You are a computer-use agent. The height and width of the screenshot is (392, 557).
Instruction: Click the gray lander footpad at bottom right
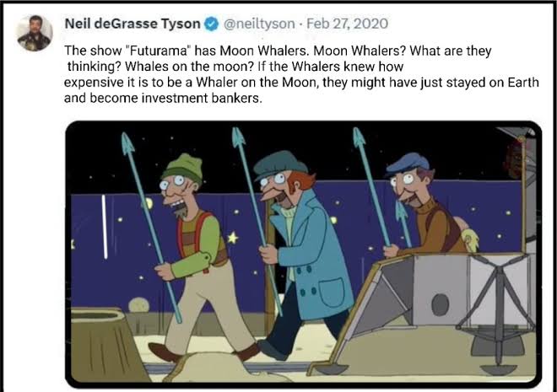coord(499,369)
